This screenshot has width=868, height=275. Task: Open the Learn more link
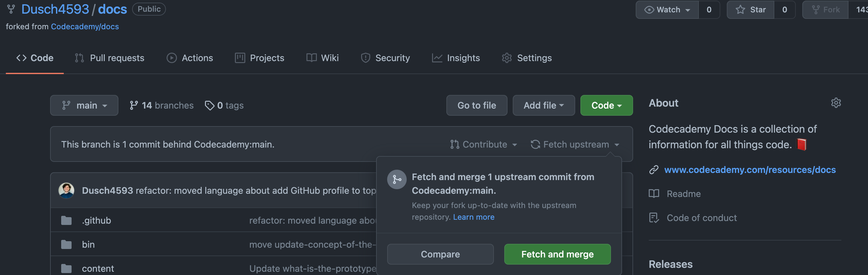click(473, 217)
